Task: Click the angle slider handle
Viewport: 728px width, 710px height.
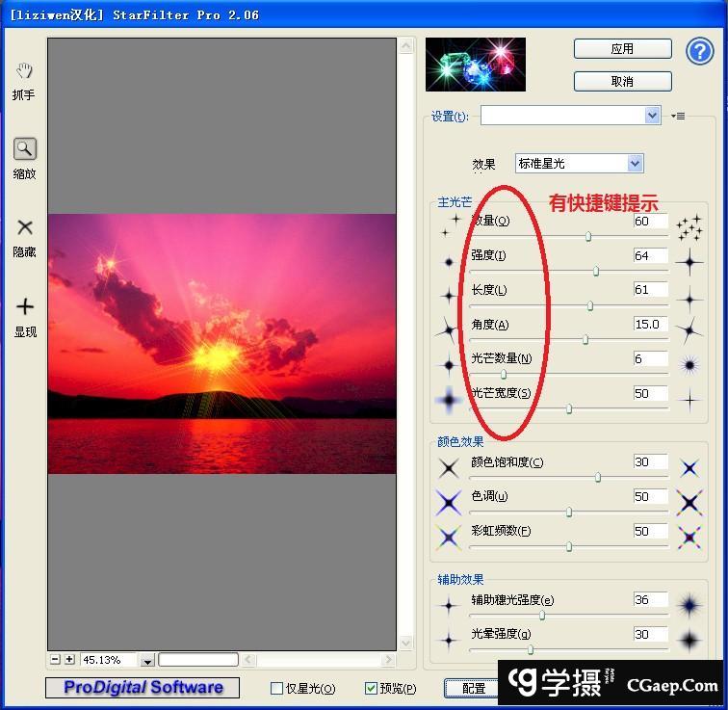Action: pos(585,340)
